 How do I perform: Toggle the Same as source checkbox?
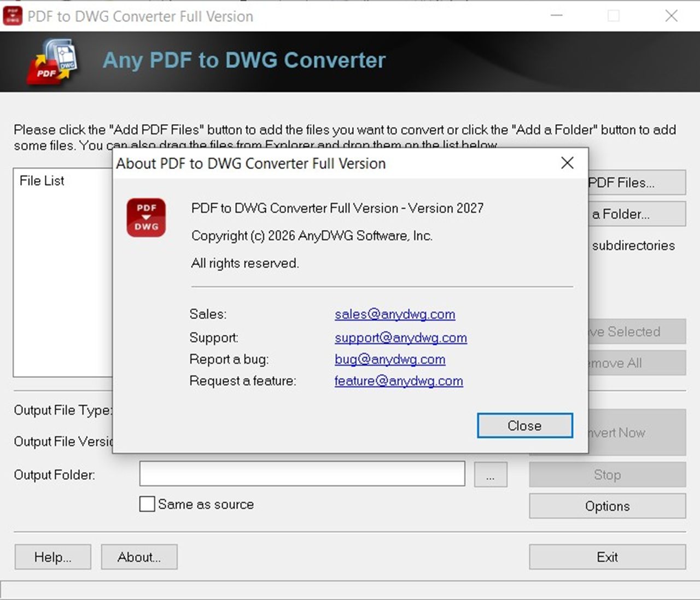[x=147, y=504]
